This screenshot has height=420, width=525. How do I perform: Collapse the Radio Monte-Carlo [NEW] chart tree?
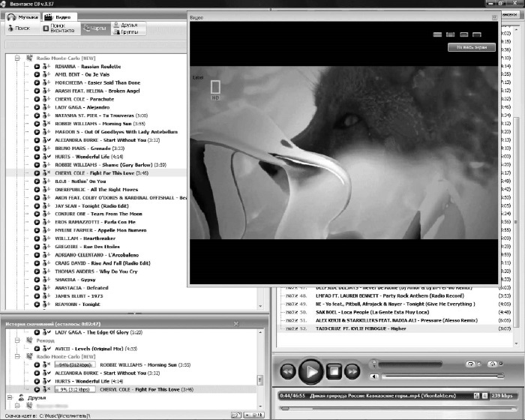pyautogui.click(x=17, y=58)
